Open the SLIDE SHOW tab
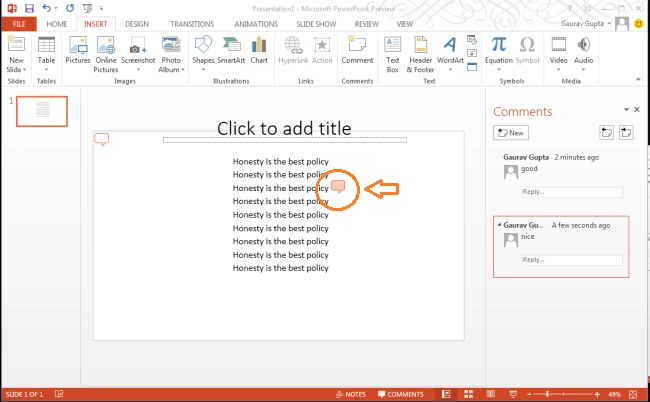Viewport: 650px width, 402px height. pos(316,24)
